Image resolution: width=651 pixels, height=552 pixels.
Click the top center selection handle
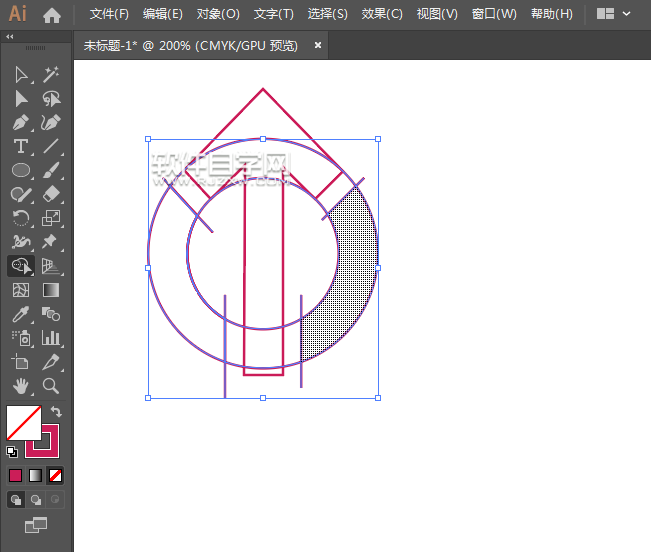coord(263,139)
